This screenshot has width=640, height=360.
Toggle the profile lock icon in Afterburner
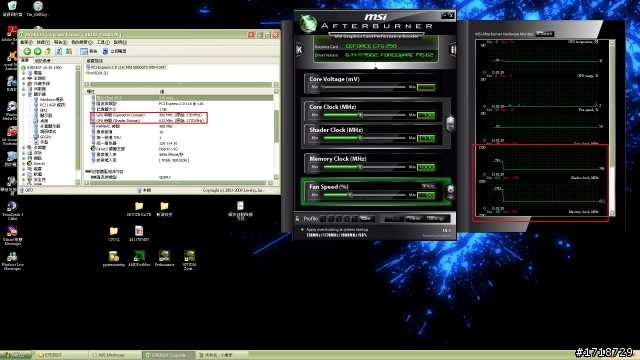[297, 219]
